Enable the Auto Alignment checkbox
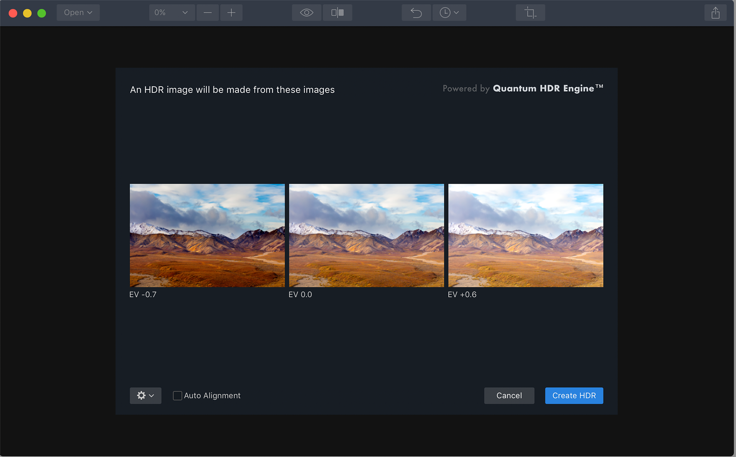Image resolution: width=736 pixels, height=457 pixels. (x=177, y=396)
